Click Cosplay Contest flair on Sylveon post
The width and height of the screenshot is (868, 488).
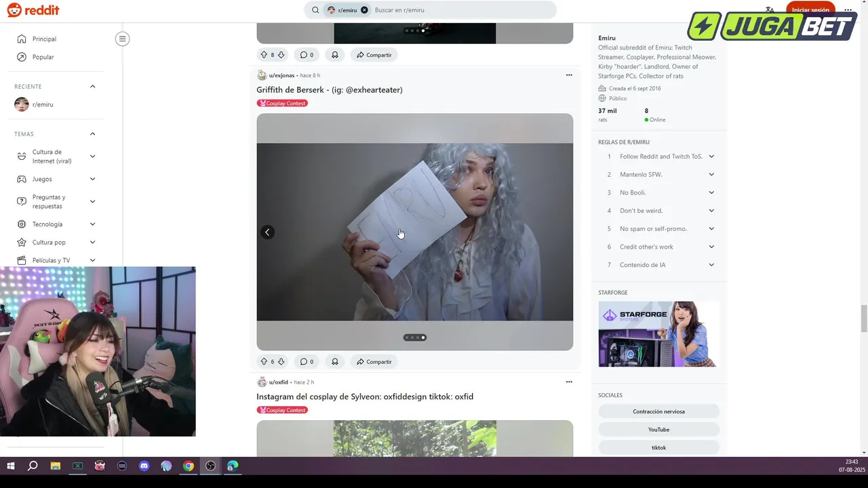click(282, 410)
